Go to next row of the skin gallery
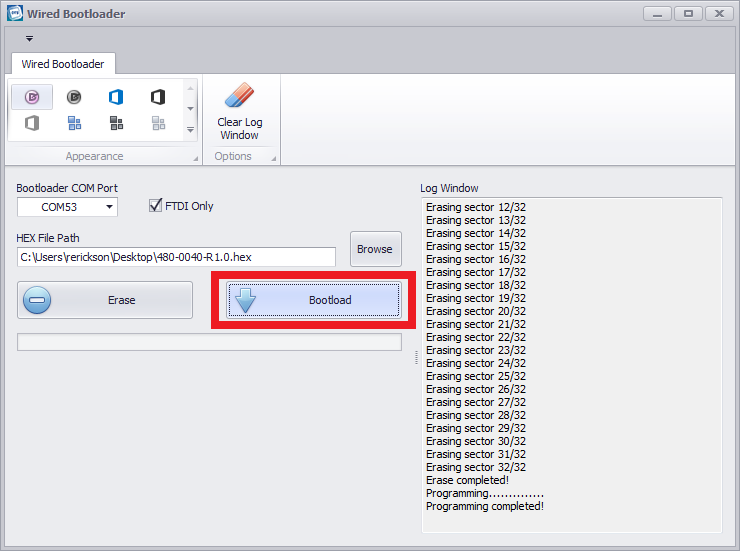This screenshot has height=551, width=740. click(190, 109)
